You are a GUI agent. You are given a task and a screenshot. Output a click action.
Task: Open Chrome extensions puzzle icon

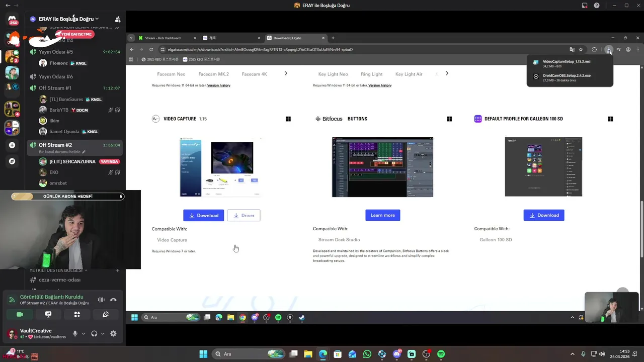tap(594, 49)
